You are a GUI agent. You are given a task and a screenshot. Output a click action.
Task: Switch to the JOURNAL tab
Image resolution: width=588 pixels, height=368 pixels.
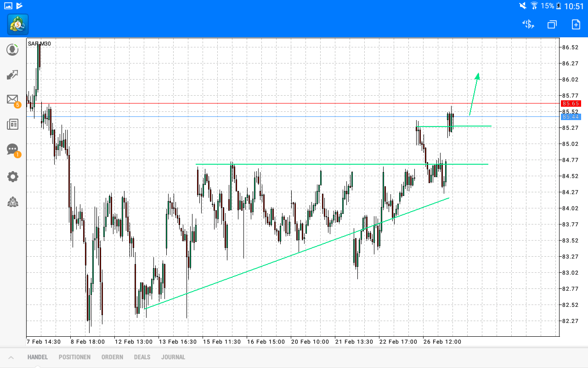pos(173,357)
